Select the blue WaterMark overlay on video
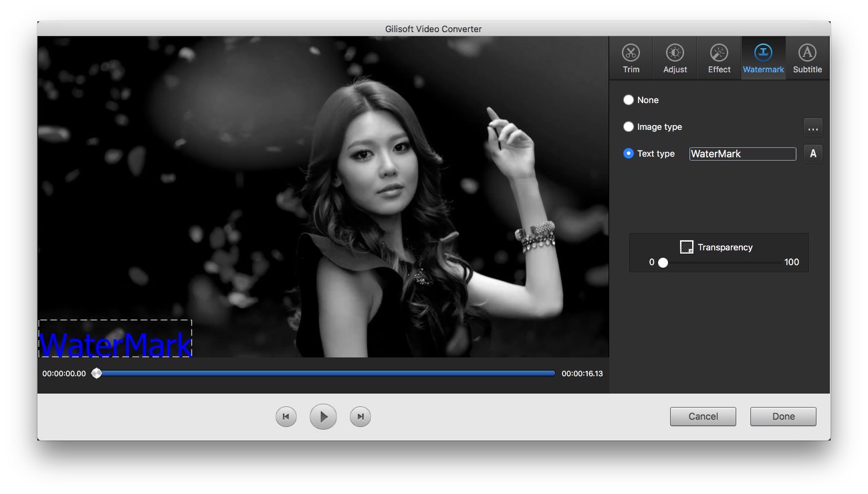 pyautogui.click(x=116, y=343)
